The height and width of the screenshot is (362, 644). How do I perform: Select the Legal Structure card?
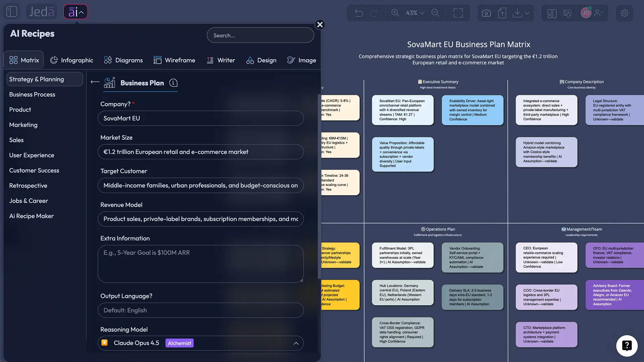click(614, 110)
